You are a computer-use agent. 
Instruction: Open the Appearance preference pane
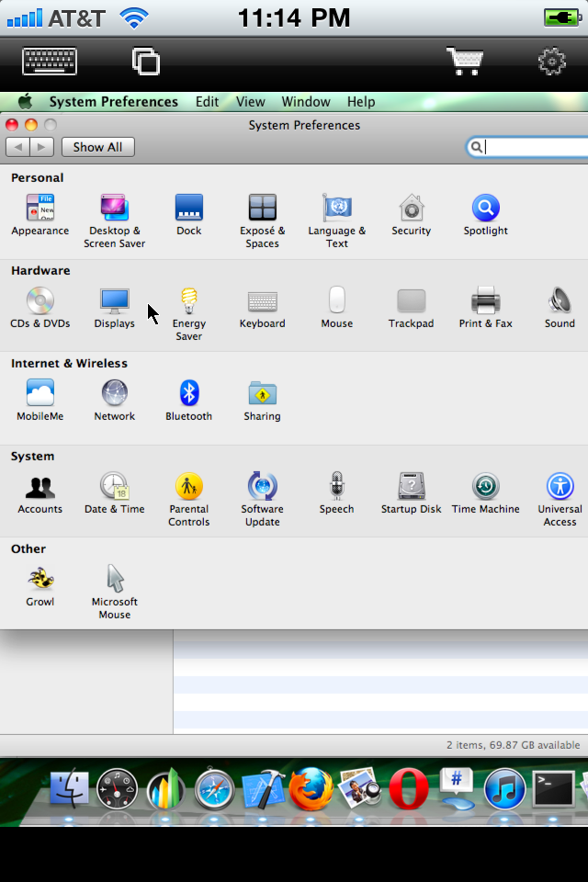coord(40,215)
